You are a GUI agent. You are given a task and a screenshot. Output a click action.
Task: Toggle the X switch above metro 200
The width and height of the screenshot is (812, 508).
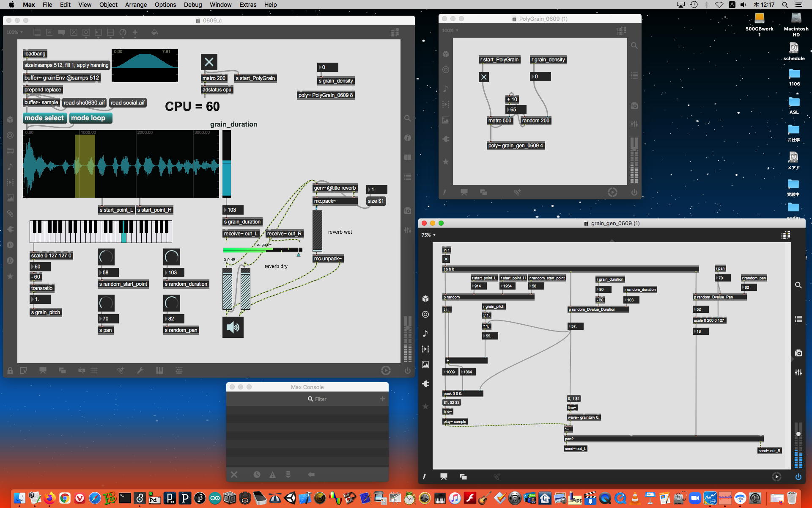(209, 62)
